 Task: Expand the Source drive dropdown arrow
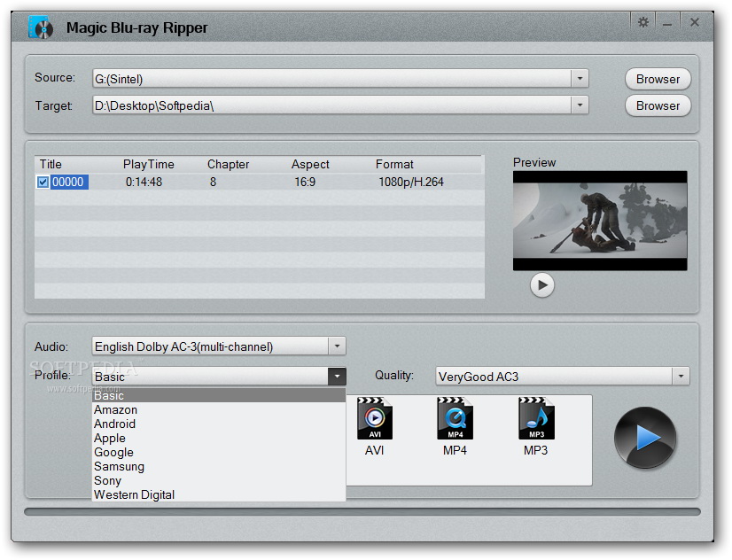(580, 78)
